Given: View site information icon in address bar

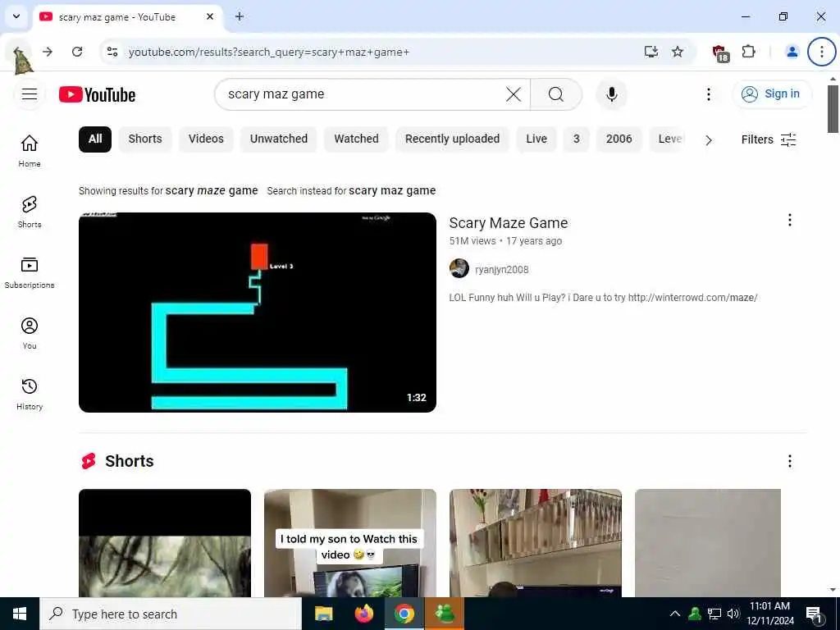Looking at the screenshot, I should point(112,52).
